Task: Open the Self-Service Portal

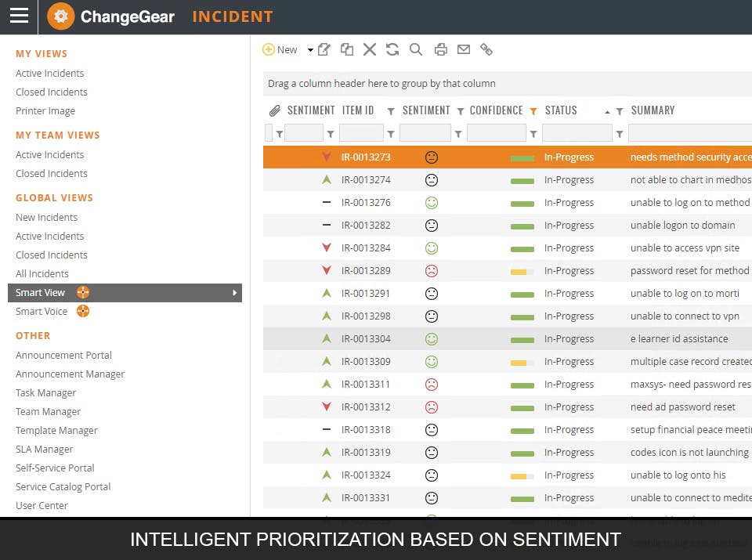Action: point(54,468)
